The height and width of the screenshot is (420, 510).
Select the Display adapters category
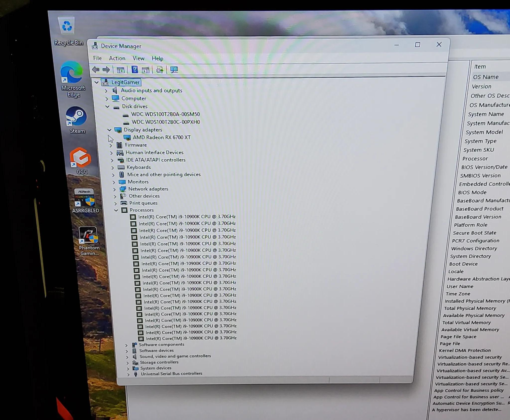[x=143, y=130]
